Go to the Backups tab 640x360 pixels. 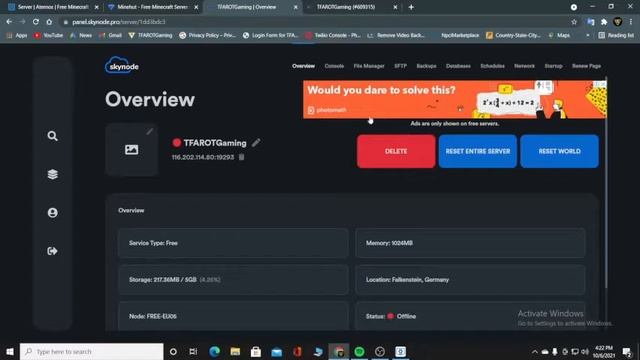[x=427, y=66]
